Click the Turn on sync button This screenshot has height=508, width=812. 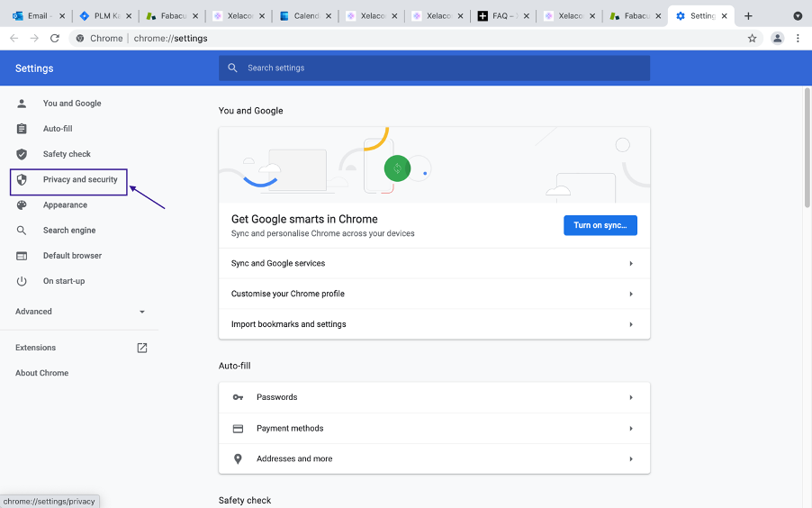(x=600, y=225)
